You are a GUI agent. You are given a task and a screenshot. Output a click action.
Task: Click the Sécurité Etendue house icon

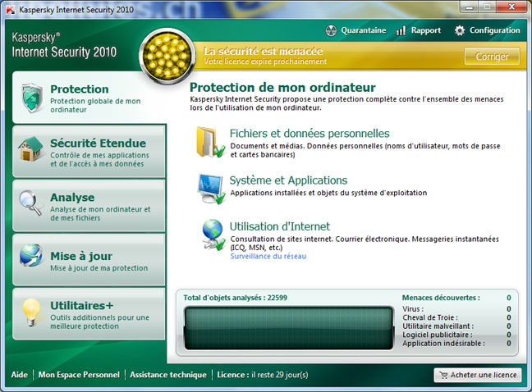31,148
